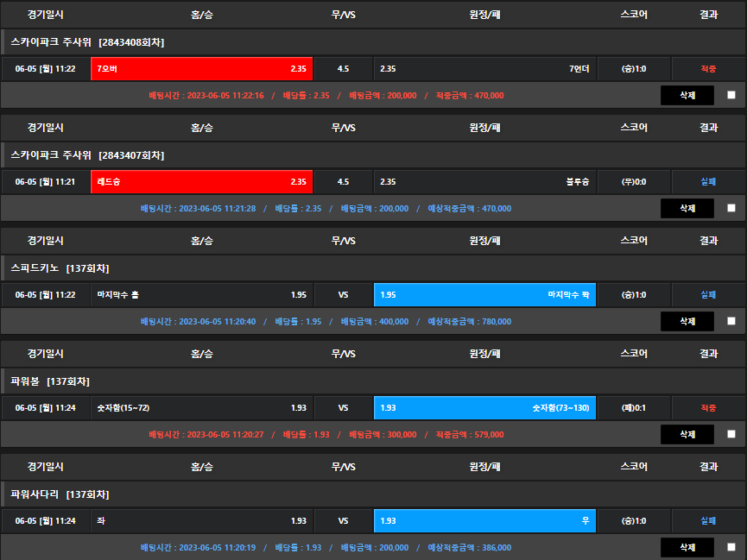Click the blue 우 1.93 cell

click(x=484, y=521)
